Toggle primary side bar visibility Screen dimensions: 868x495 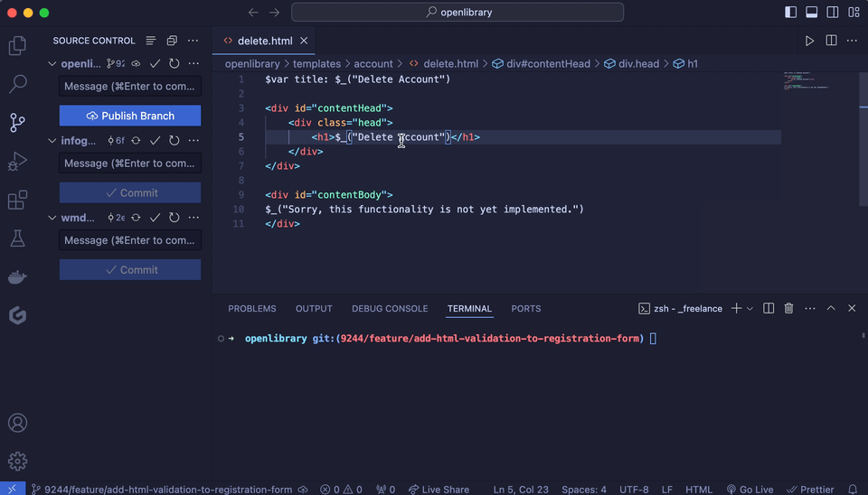coord(790,12)
